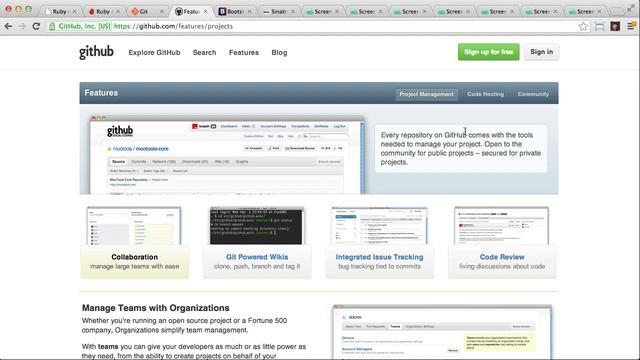Click the bold word 'teams' in paragraph
The image size is (640, 360).
pos(108,347)
